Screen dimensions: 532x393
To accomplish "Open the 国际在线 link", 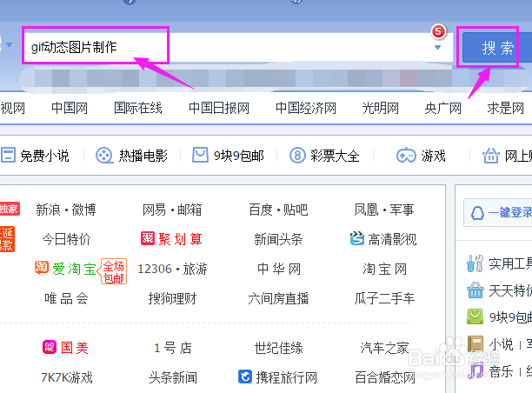I will coord(138,109).
